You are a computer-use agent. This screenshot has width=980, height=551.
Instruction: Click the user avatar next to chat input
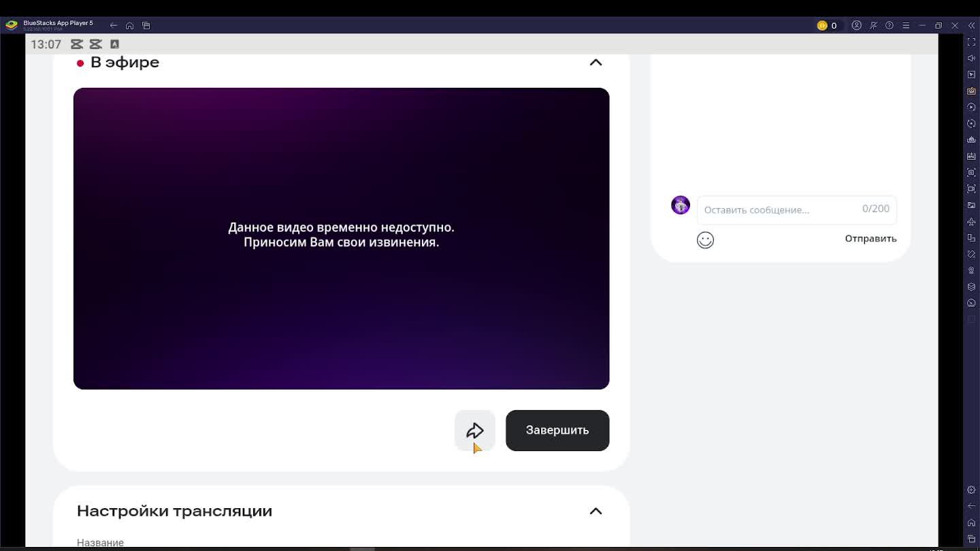coord(681,205)
